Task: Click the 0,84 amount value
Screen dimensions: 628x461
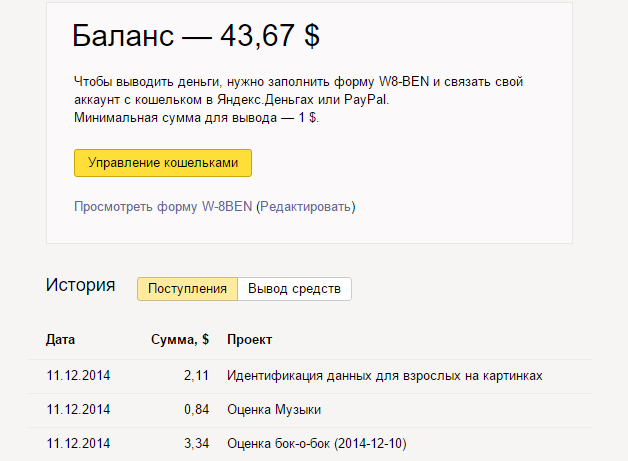Action: click(x=195, y=409)
